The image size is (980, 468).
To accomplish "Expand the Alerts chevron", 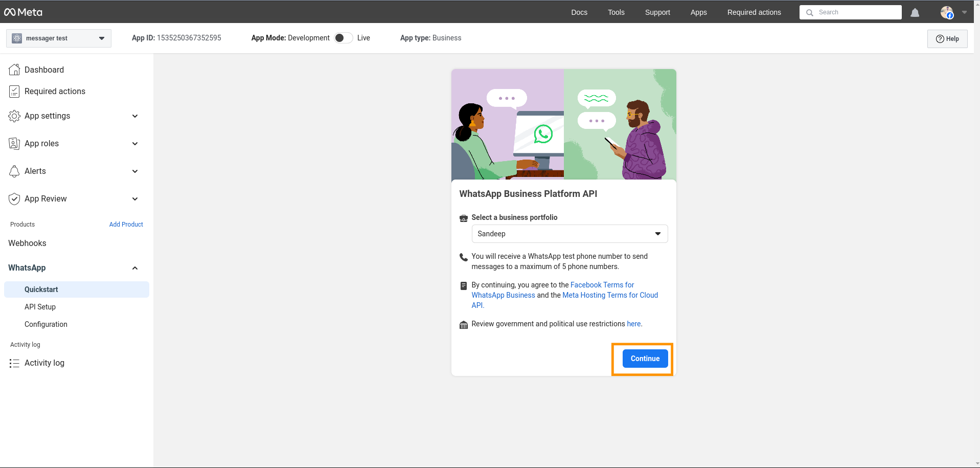I will pyautogui.click(x=135, y=171).
